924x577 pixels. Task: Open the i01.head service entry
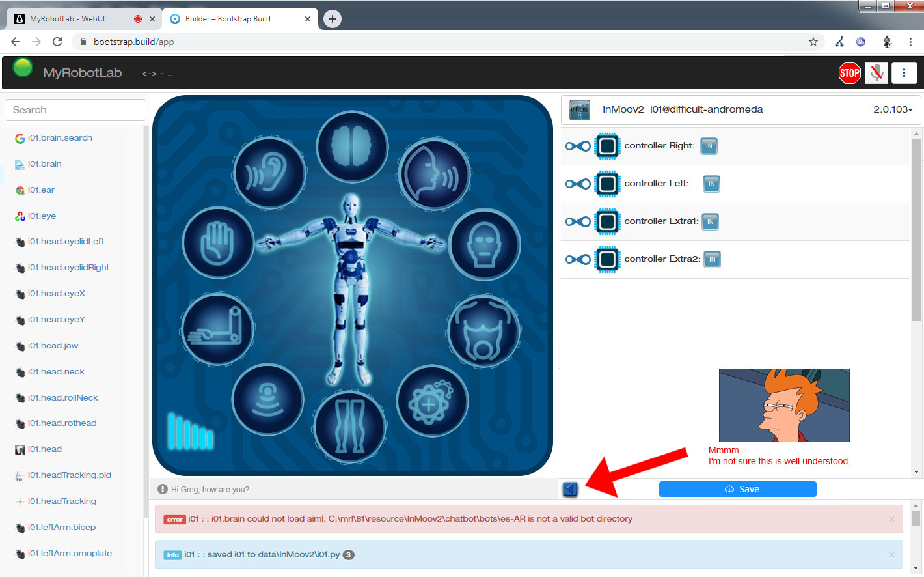click(45, 449)
